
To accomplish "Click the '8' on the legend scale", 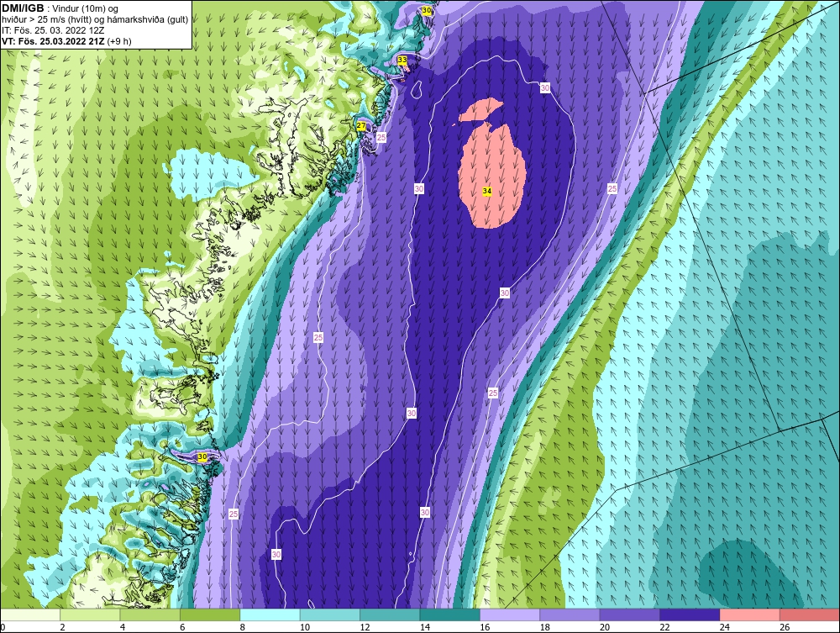I will tap(242, 627).
